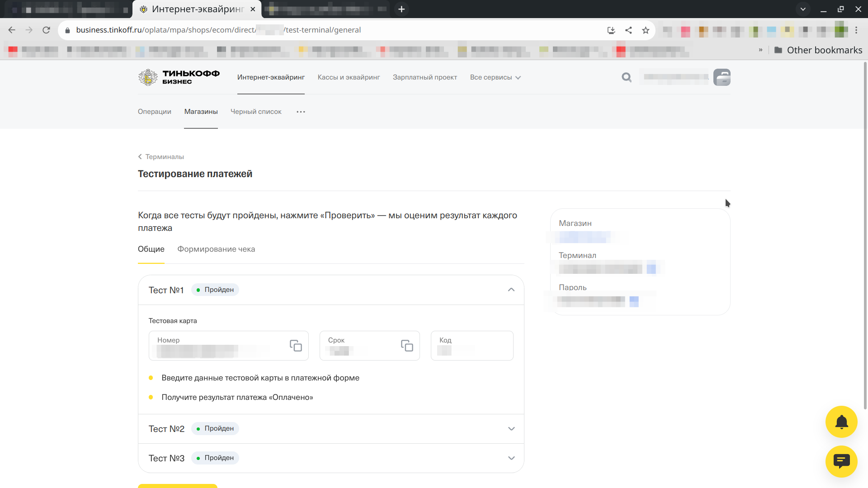Open the search magnifier icon

point(626,77)
